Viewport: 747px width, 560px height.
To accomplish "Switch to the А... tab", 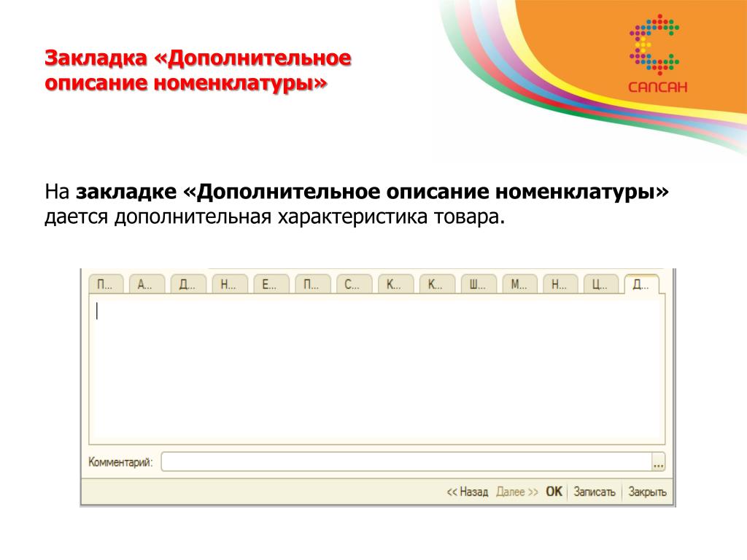I will (x=147, y=284).
